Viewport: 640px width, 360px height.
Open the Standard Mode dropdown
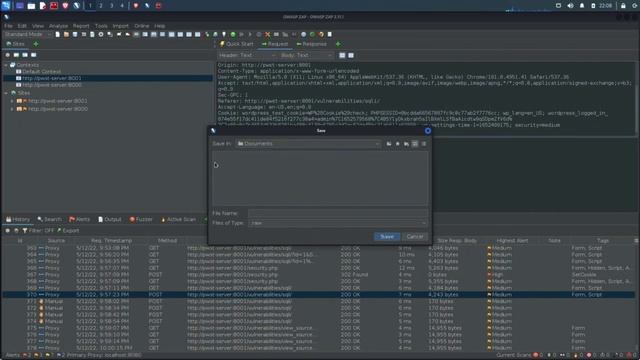click(28, 35)
